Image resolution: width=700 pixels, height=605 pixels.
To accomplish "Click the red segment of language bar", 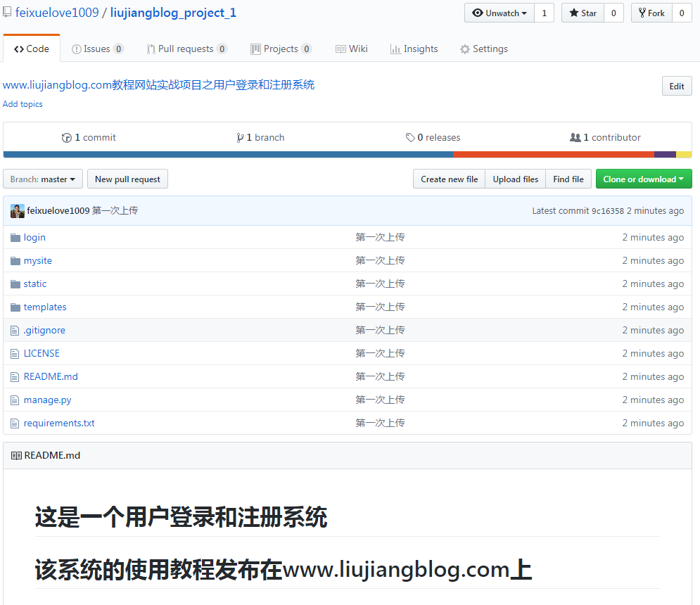I will pos(554,155).
